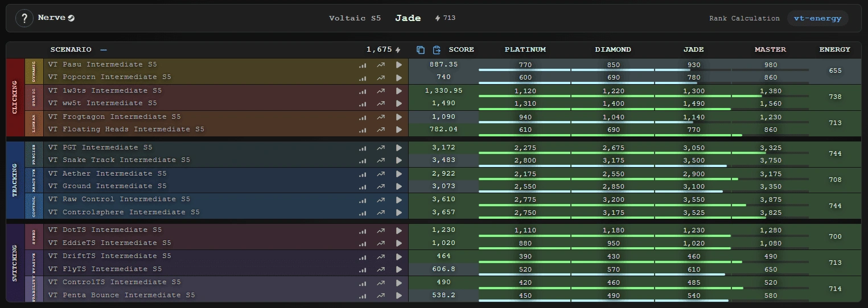This screenshot has width=868, height=308.
Task: Click VT Raw Control Intermediate S5 name
Action: point(119,199)
